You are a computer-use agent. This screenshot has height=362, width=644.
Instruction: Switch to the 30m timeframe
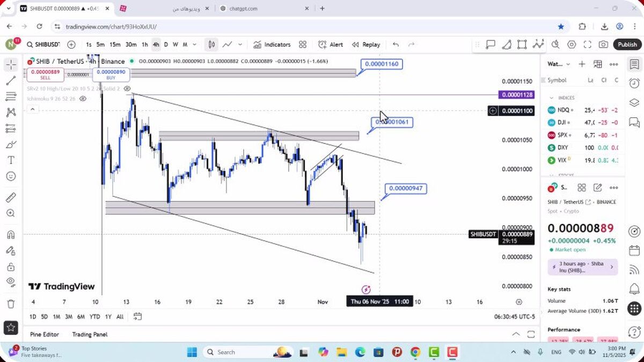(131, 45)
